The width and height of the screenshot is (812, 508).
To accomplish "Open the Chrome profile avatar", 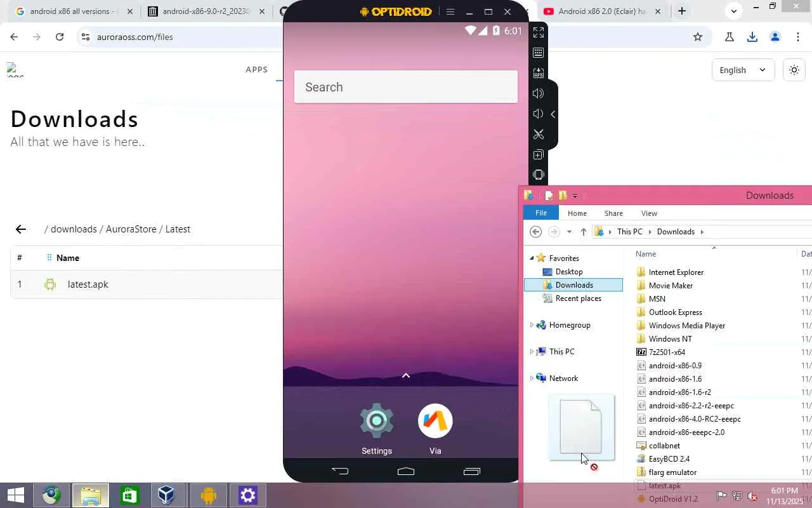I will click(x=775, y=37).
